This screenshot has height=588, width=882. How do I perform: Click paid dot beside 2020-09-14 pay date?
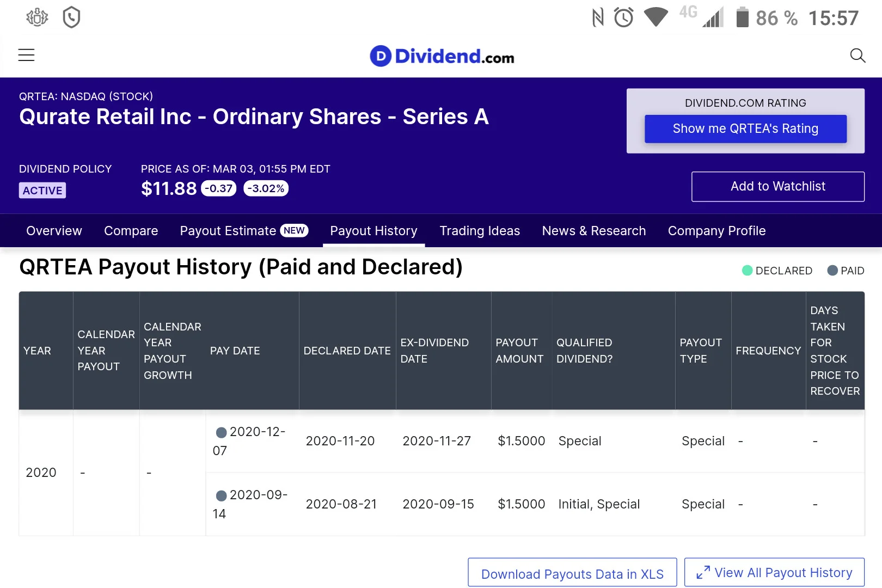pos(221,496)
